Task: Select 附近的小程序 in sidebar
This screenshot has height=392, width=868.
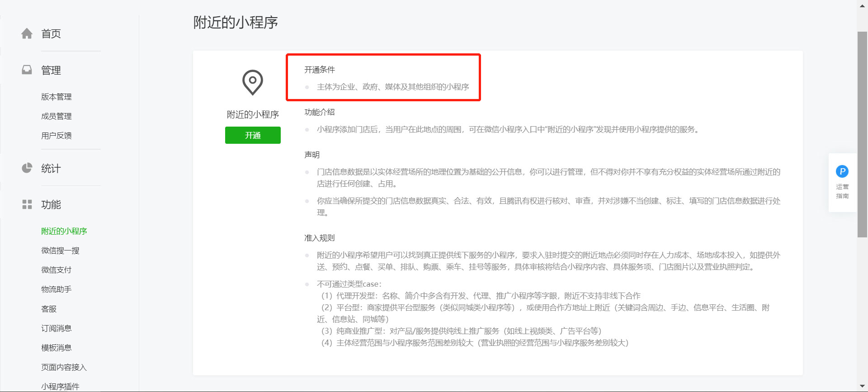Action: pos(64,231)
